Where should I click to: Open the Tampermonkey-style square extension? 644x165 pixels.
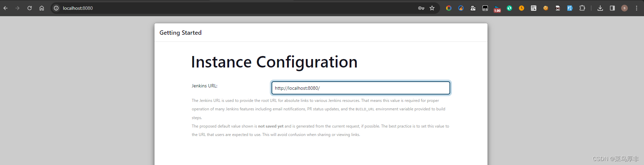click(485, 8)
